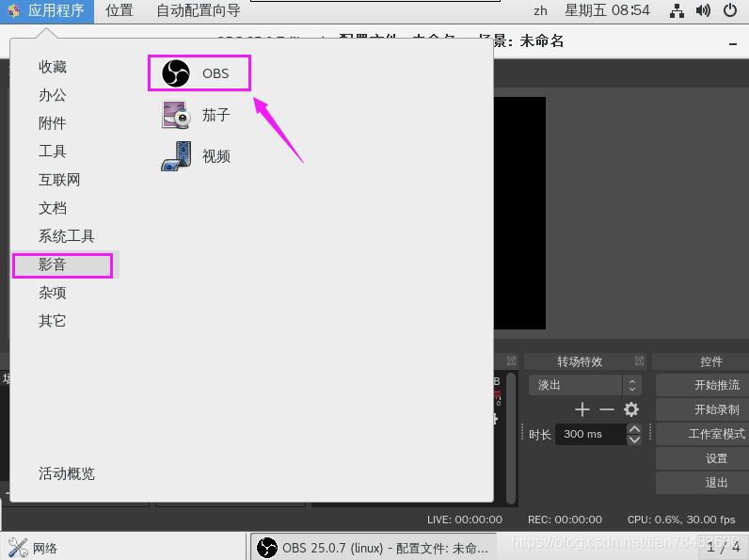Select the 杂项 category
The height and width of the screenshot is (560, 749).
click(x=53, y=293)
